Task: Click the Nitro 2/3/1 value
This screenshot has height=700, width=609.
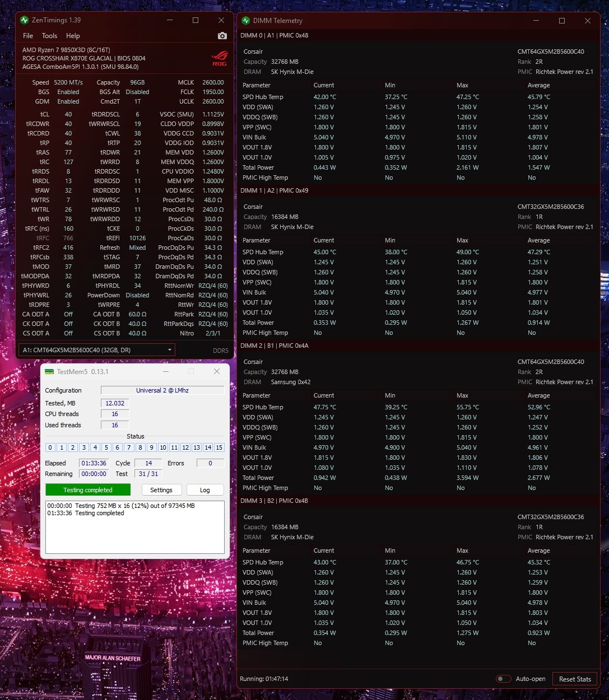Action: 213,333
